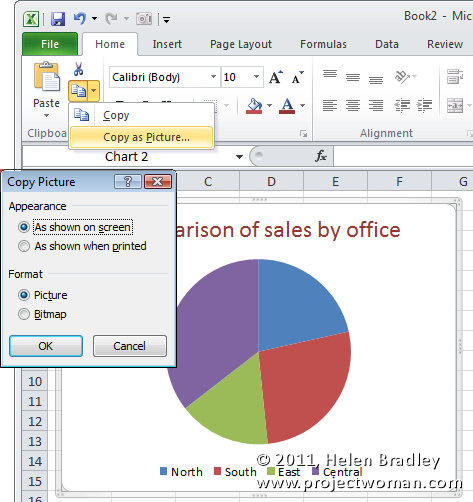Click the chart title text

(x=288, y=230)
